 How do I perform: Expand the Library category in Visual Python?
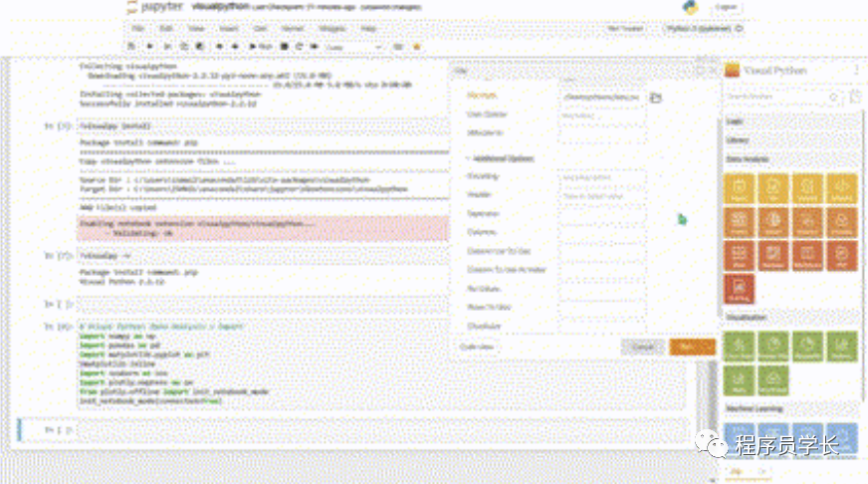pyautogui.click(x=791, y=140)
